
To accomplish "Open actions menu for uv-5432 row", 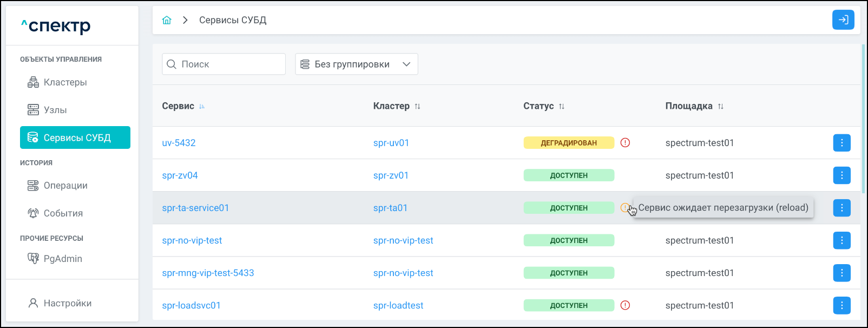I will 841,143.
